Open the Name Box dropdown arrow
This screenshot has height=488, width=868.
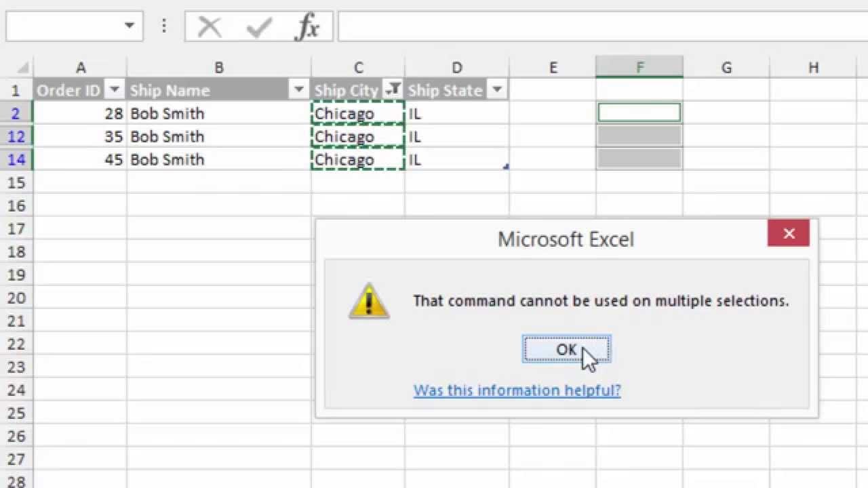point(129,26)
